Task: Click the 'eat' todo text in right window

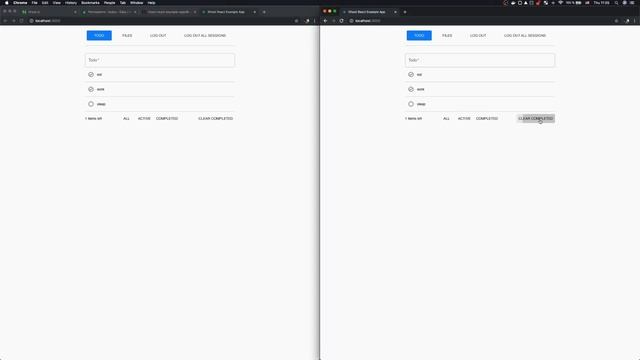Action: point(419,75)
